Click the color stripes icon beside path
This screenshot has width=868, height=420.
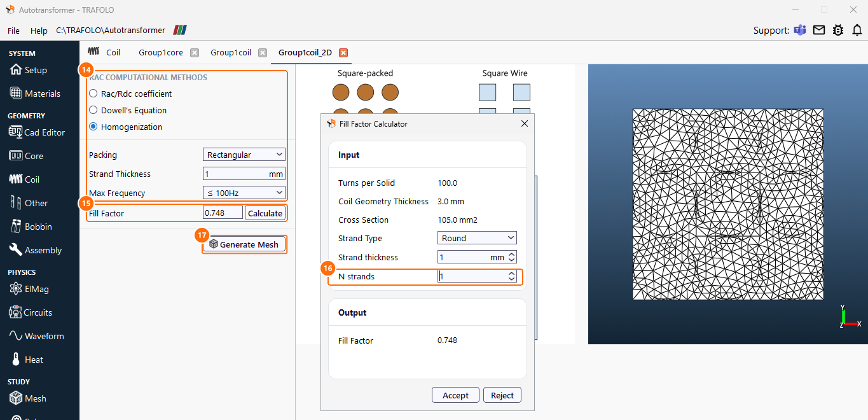coord(180,30)
